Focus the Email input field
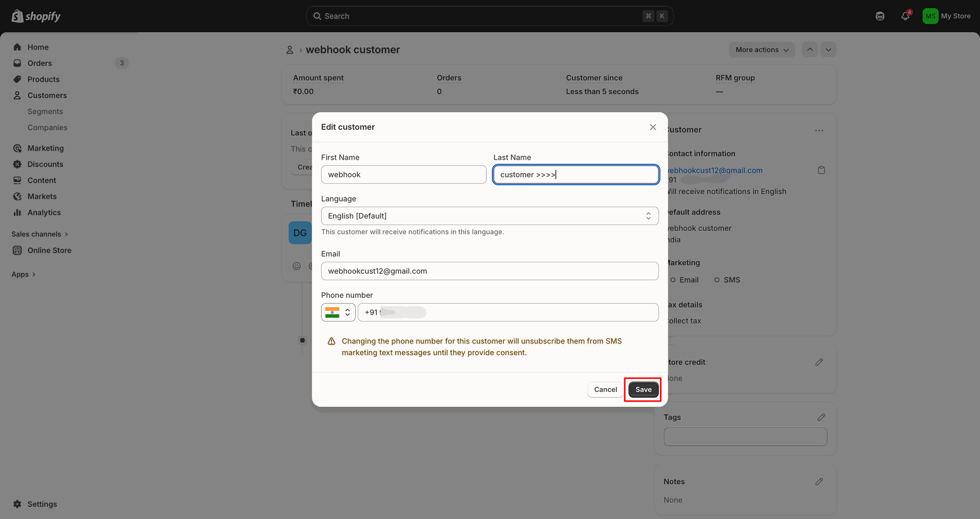 coord(489,271)
